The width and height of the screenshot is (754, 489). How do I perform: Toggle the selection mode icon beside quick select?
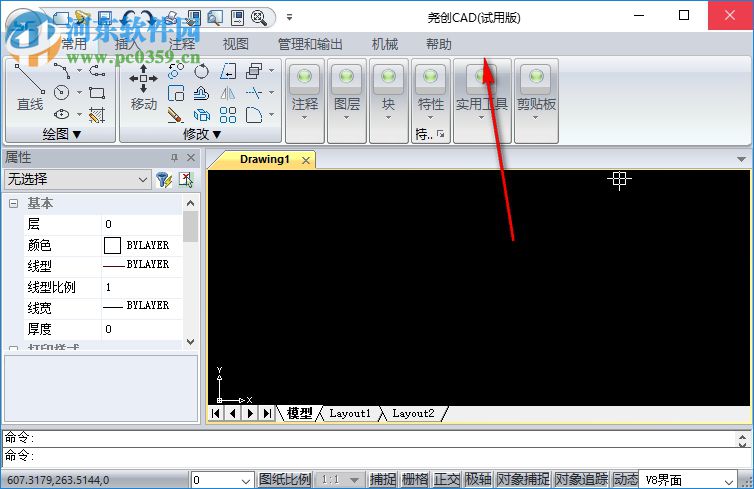tap(186, 179)
